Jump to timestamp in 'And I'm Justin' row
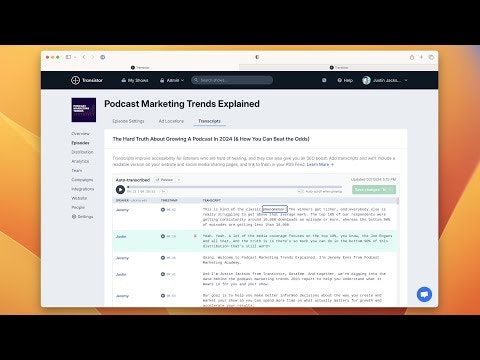Image resolution: width=480 pixels, height=360 pixels. tap(168, 274)
